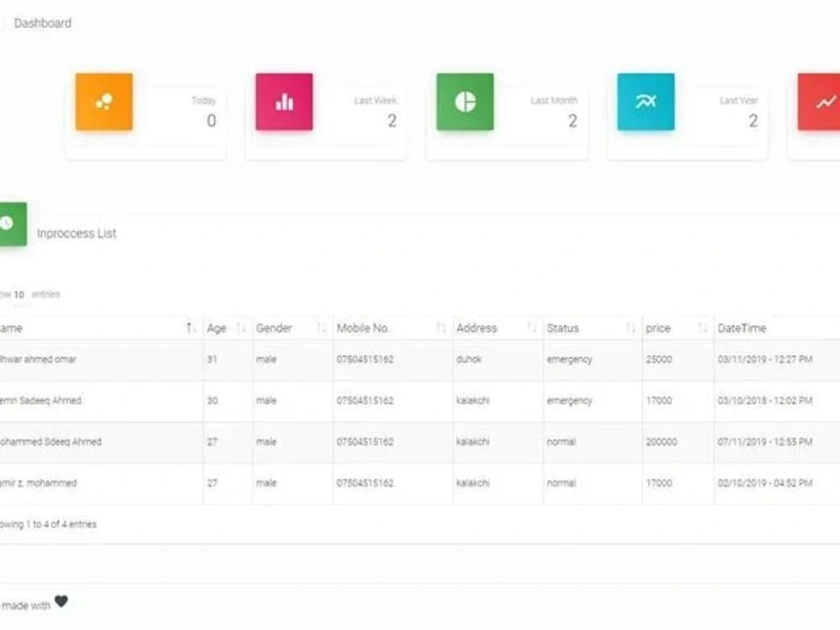
Task: Click the Today card value 0
Action: (x=212, y=121)
